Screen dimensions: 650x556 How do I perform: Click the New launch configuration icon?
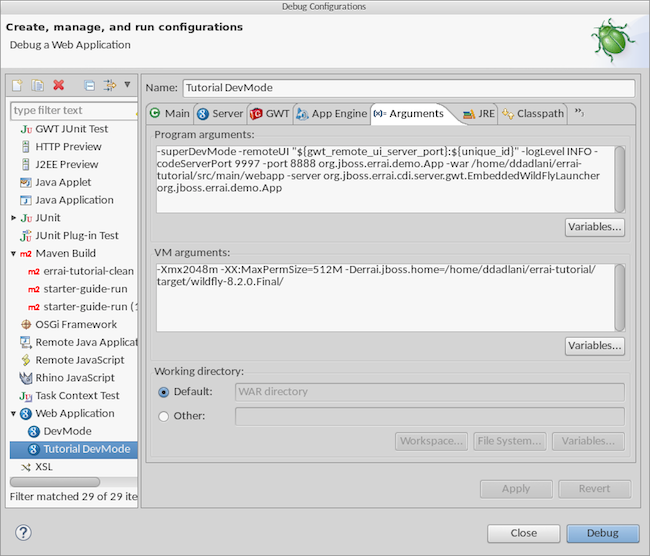pyautogui.click(x=17, y=85)
